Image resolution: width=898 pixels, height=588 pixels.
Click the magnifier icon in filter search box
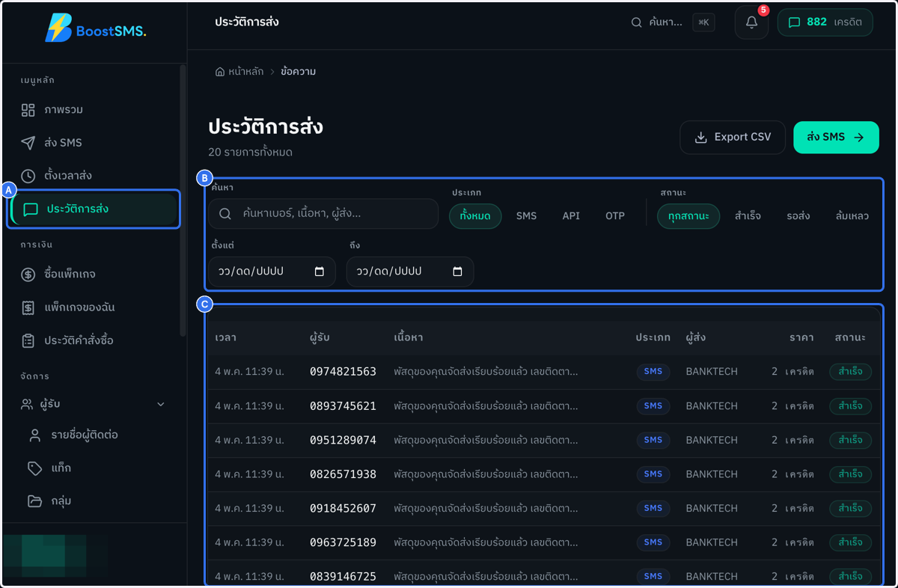[x=225, y=214]
